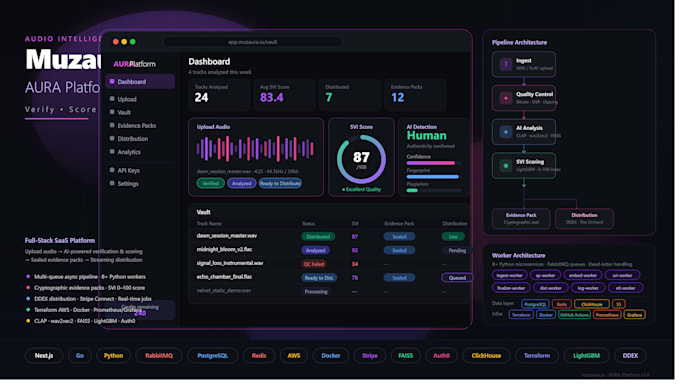Click the Grafana infra tag
680x385 pixels.
point(634,315)
